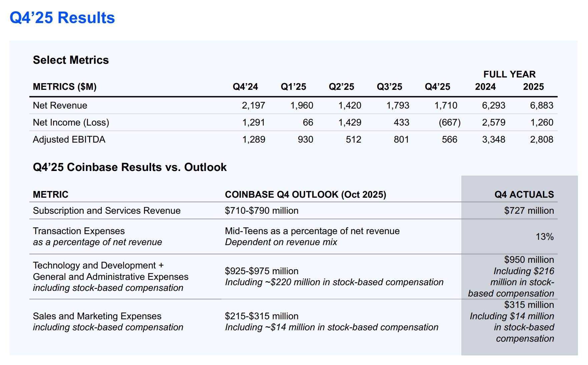Click the Q4'25 Results slide title

(x=62, y=18)
